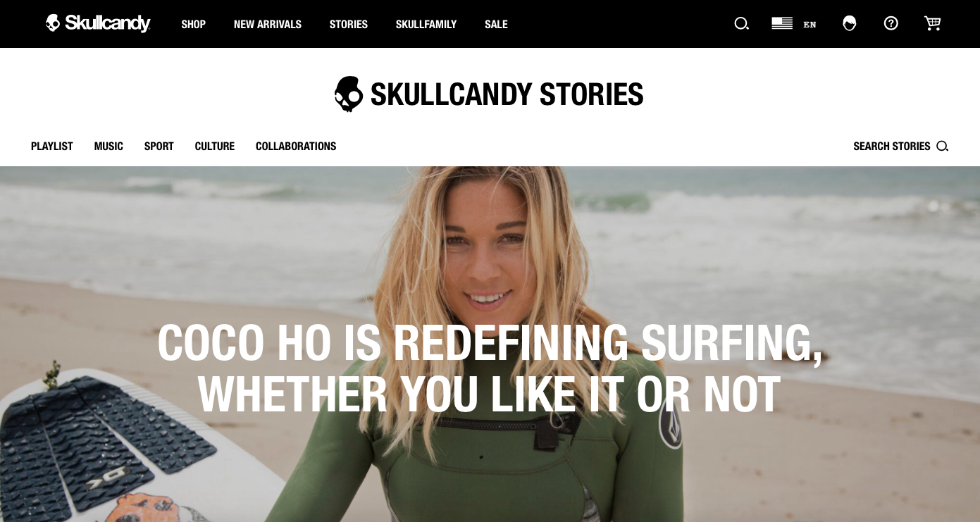Click the search magnifier in top bar

click(x=741, y=24)
